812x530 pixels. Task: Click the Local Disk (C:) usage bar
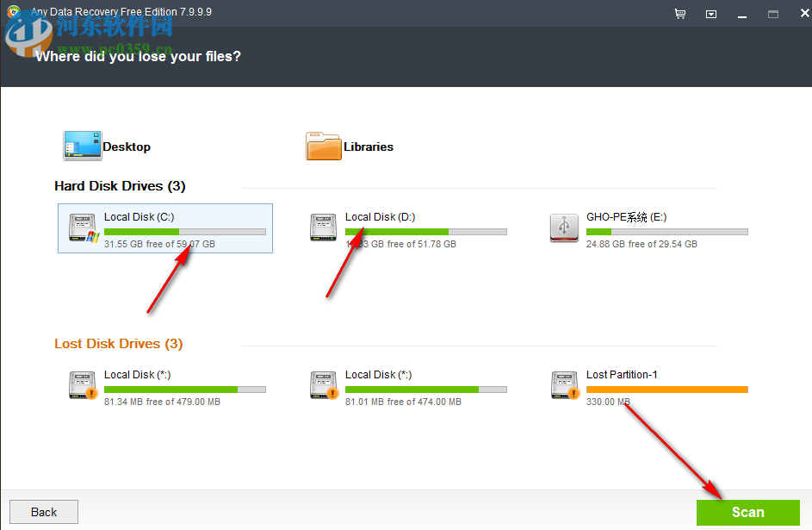pyautogui.click(x=185, y=232)
